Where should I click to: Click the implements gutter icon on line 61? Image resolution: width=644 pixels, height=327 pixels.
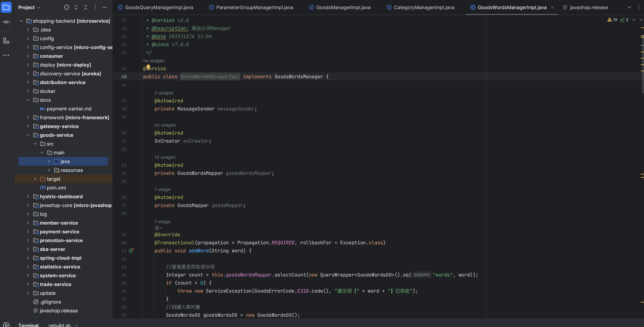[131, 250]
